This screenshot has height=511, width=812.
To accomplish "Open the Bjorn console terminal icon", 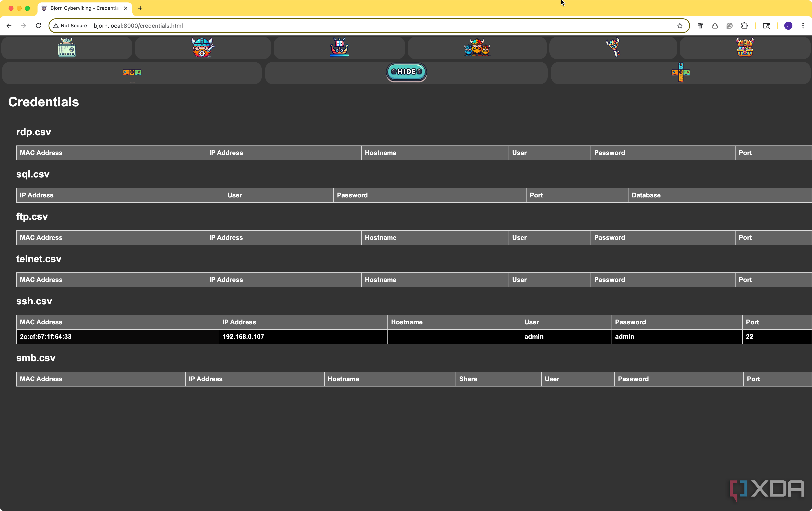I will pos(67,47).
